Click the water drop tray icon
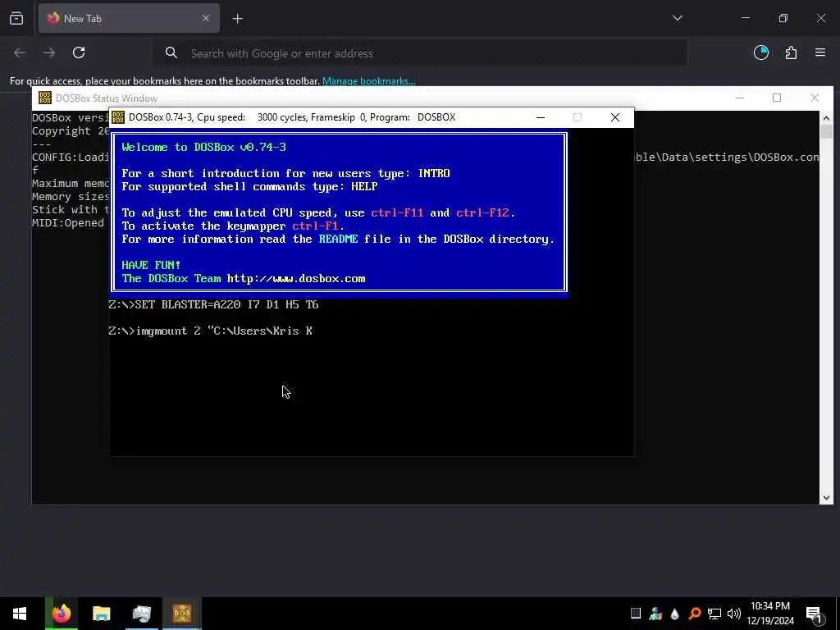The width and height of the screenshot is (840, 630). click(674, 614)
